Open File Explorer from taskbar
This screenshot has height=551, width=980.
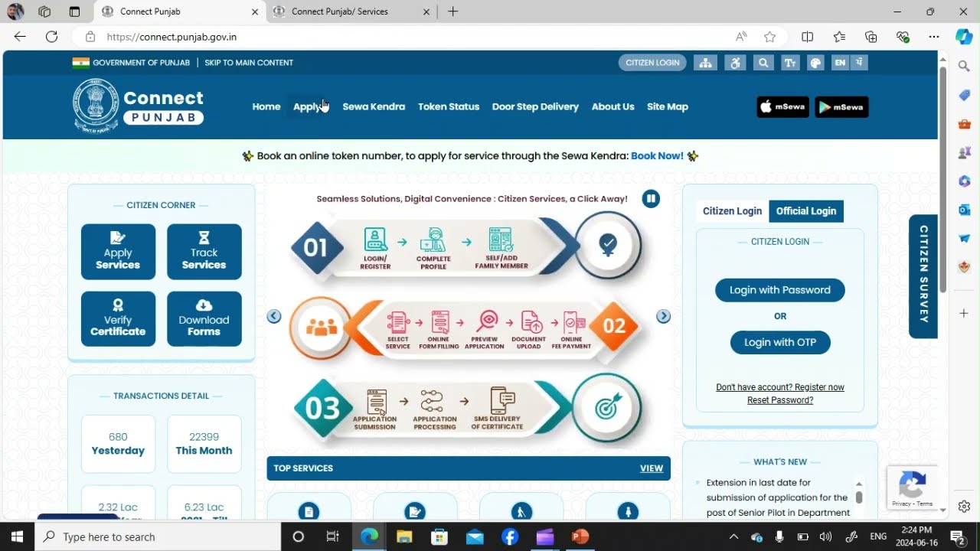pyautogui.click(x=404, y=537)
